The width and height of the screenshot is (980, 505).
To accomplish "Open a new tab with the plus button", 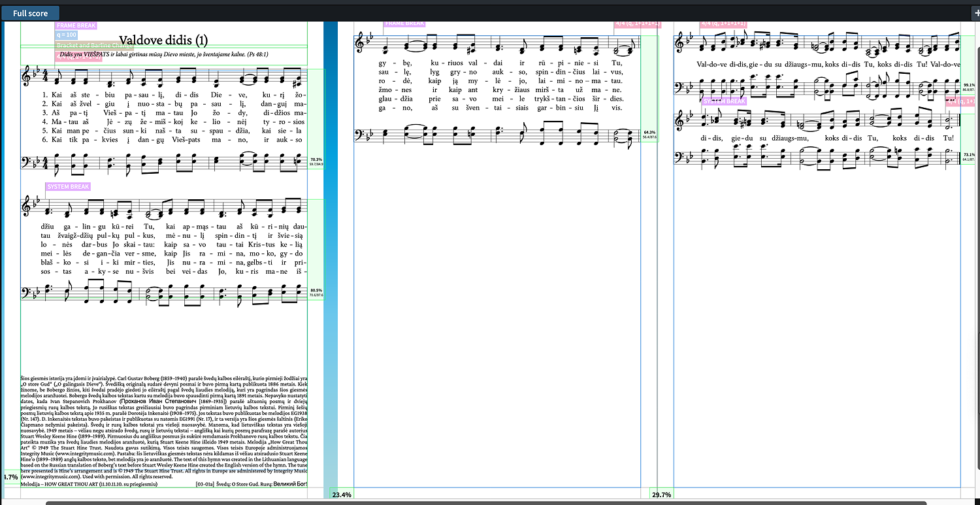I will pyautogui.click(x=976, y=13).
